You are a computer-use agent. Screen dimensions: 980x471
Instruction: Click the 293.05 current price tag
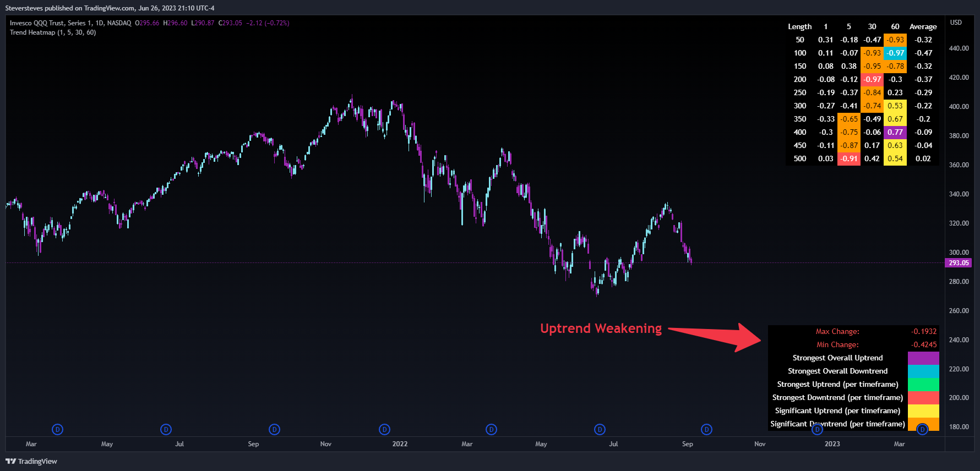coord(959,263)
